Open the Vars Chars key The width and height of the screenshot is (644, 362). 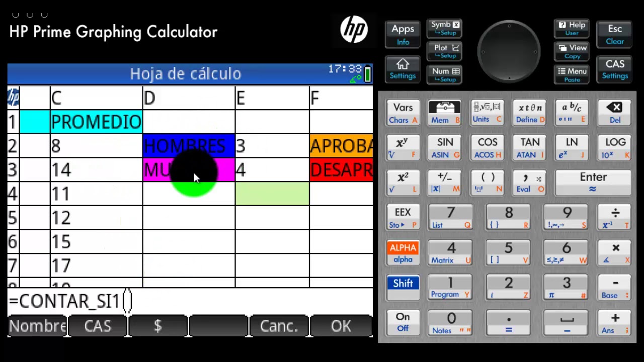[x=403, y=113]
